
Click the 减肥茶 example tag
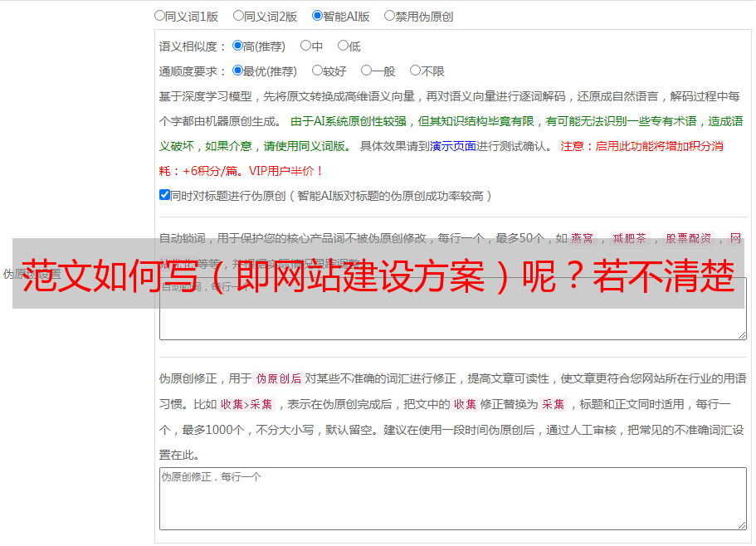click(x=629, y=238)
